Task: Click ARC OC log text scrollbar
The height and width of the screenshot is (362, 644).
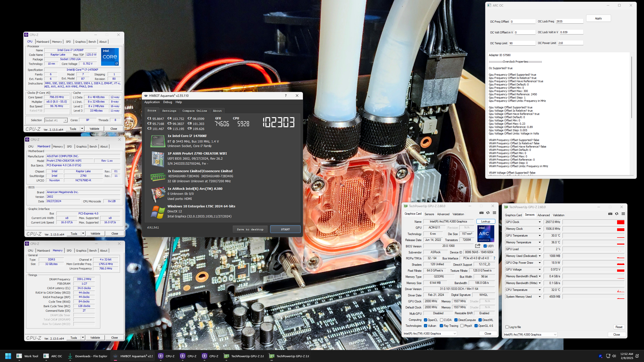Action: [x=631, y=87]
